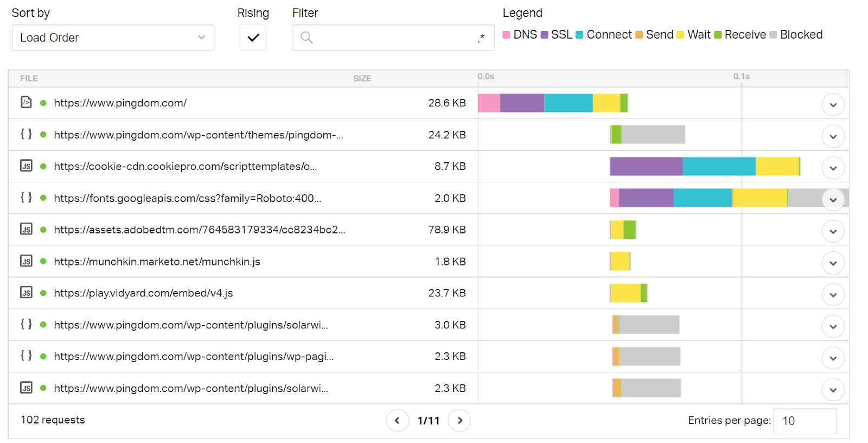Screen dimensions: 868x443
Task: Click the yellow Wait legend swatch
Action: click(680, 35)
